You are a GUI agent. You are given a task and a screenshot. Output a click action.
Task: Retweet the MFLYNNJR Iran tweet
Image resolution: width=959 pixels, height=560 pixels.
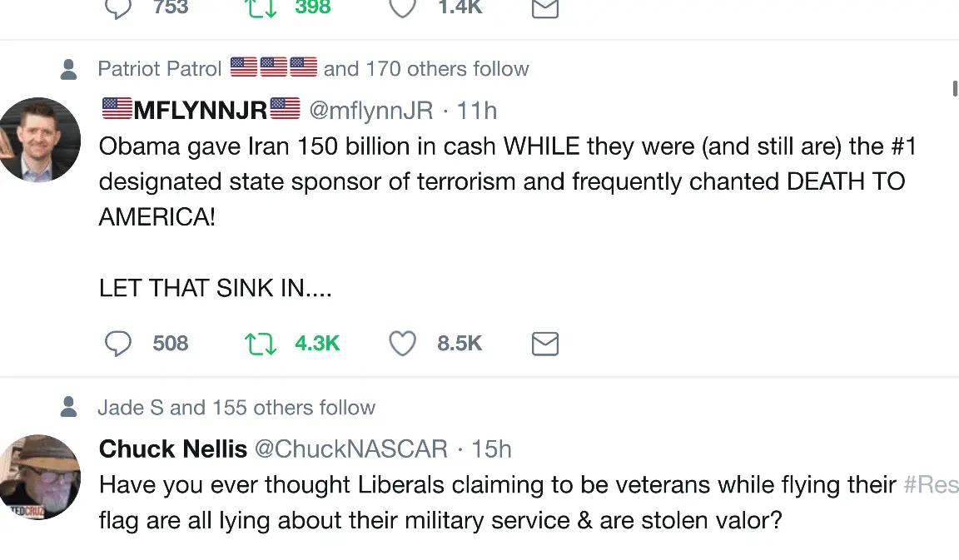pyautogui.click(x=261, y=344)
